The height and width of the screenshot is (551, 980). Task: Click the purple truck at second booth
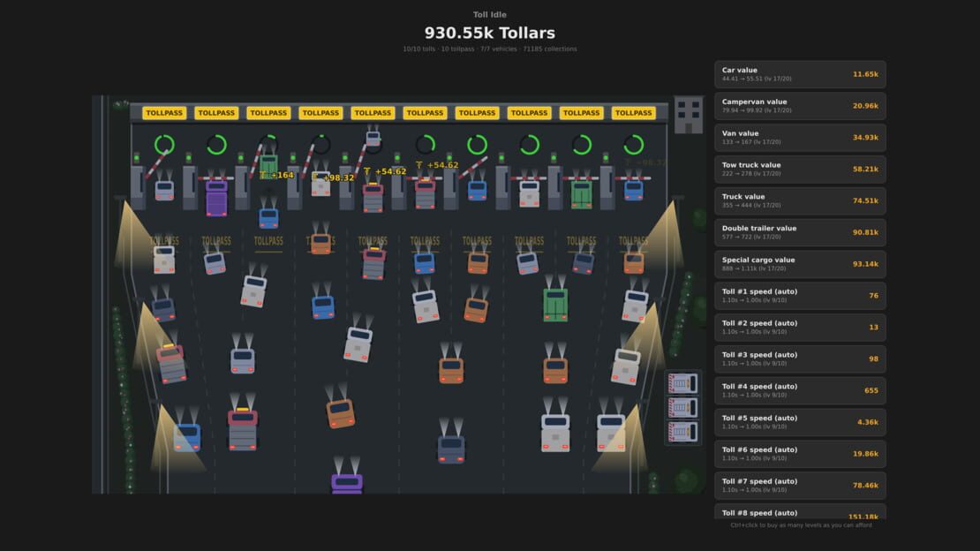tap(216, 199)
